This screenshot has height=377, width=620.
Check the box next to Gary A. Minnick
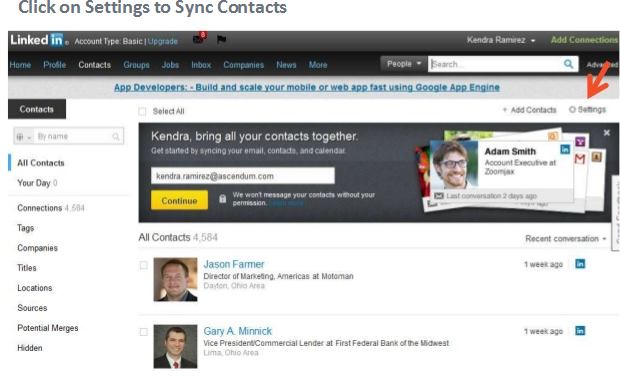(x=144, y=332)
